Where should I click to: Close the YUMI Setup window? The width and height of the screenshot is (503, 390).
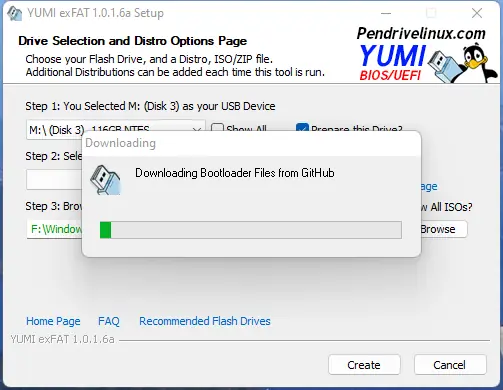pos(477,13)
